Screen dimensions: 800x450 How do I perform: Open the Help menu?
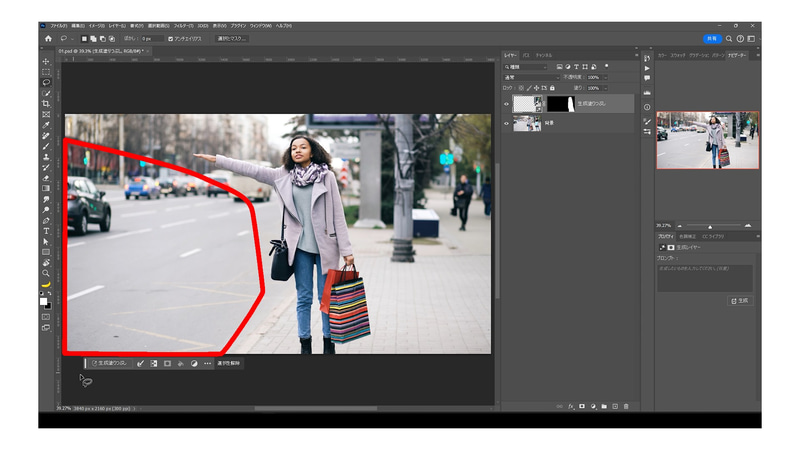coord(284,26)
